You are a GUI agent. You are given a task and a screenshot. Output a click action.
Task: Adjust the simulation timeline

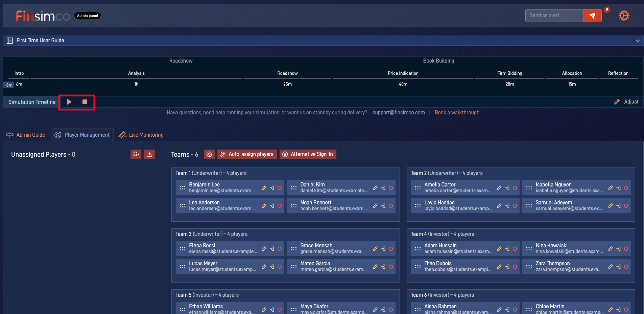pos(626,102)
